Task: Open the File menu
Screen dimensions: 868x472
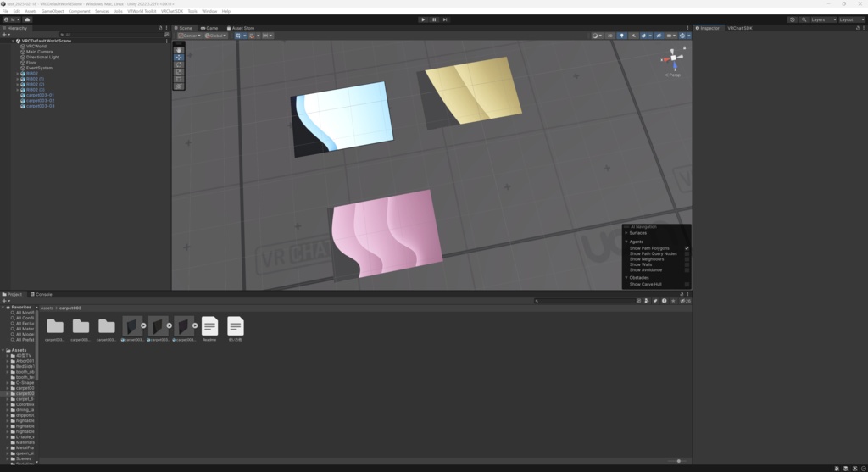Action: click(6, 11)
